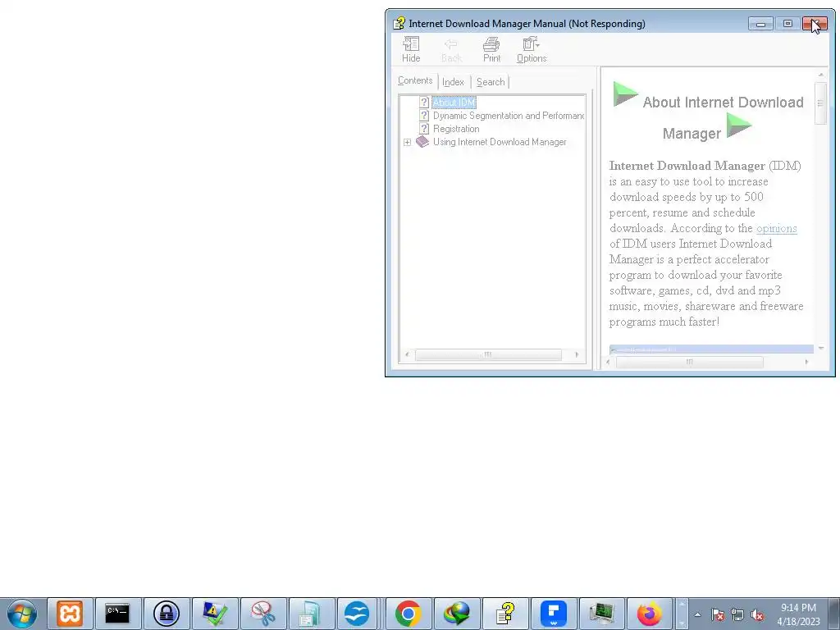Close the IDM Manual window
Viewport: 840px width, 630px height.
coord(815,24)
